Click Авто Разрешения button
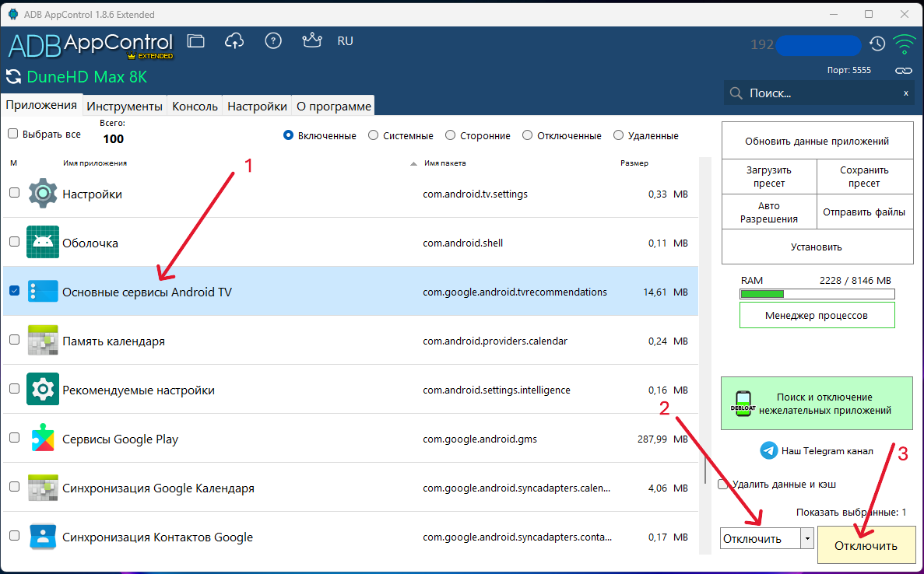The width and height of the screenshot is (924, 574). pyautogui.click(x=769, y=212)
